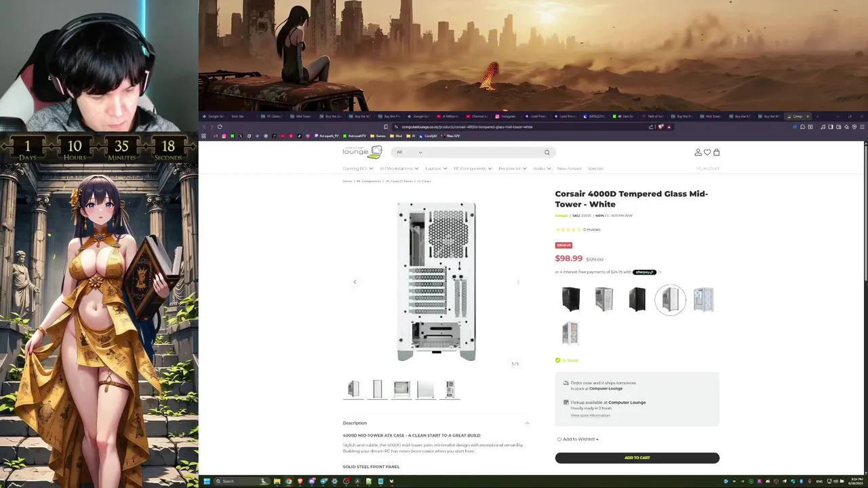Open Chrome from the taskbar
868x488 pixels.
coord(288,481)
